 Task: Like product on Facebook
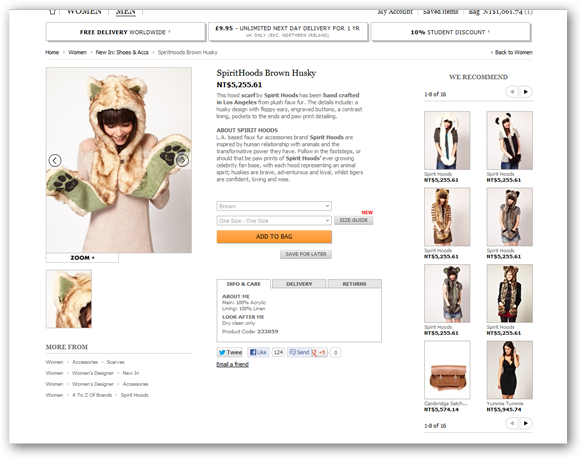[x=258, y=352]
